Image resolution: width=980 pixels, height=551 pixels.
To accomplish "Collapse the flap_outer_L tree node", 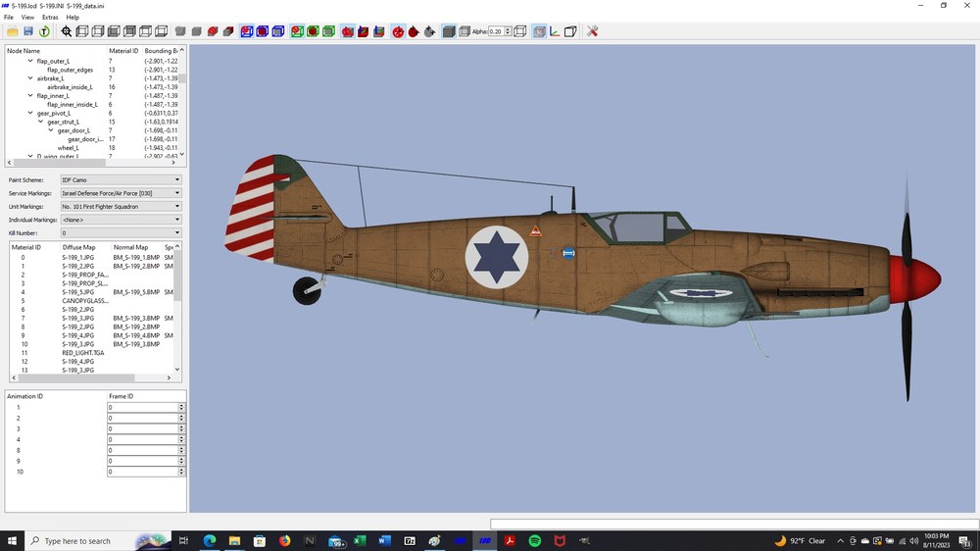I will click(30, 61).
